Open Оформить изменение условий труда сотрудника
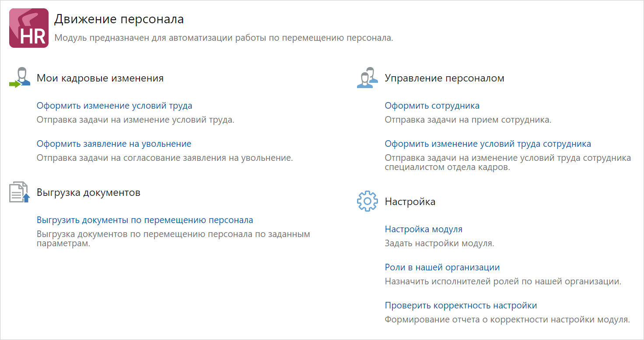 487,143
